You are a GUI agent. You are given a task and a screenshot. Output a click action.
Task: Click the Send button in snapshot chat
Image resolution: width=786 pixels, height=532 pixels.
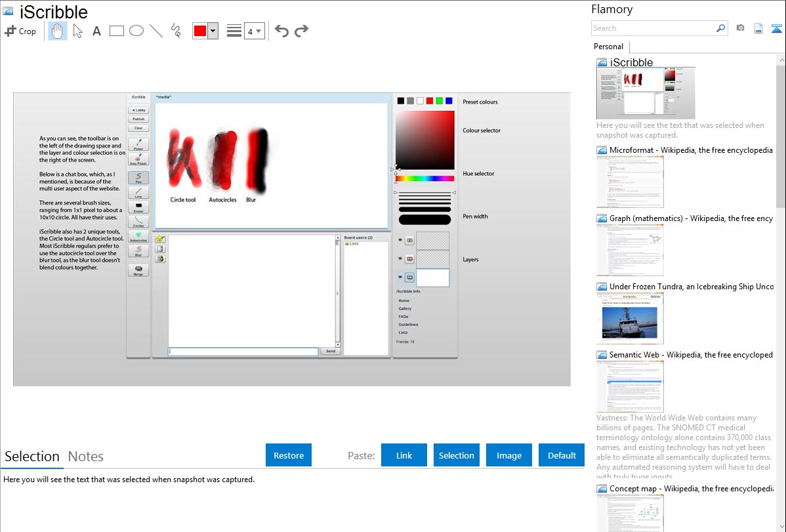tap(331, 351)
